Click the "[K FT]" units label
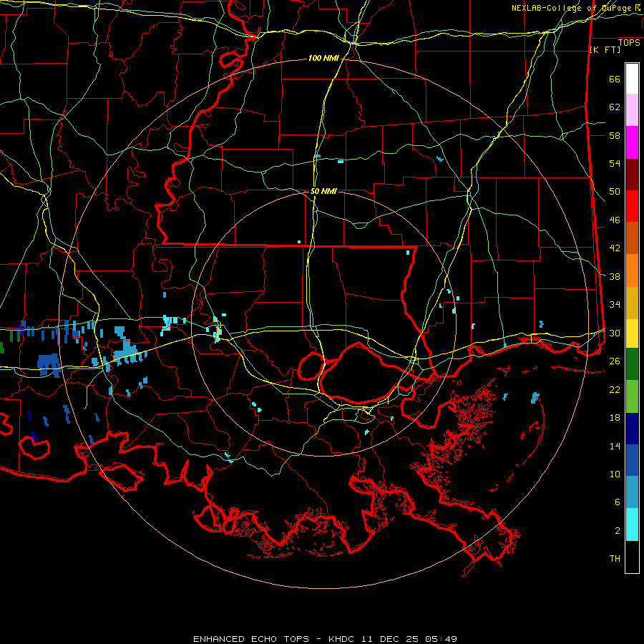This screenshot has height=644, width=644. (x=605, y=50)
